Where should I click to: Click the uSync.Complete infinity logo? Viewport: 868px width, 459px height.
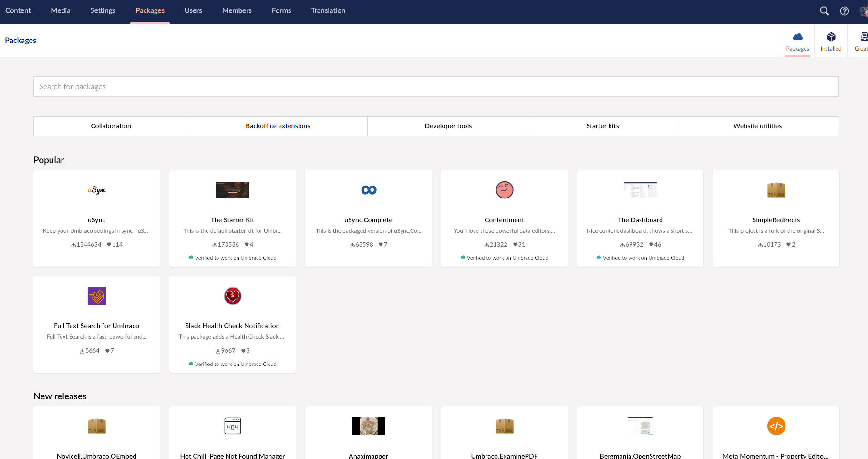369,190
